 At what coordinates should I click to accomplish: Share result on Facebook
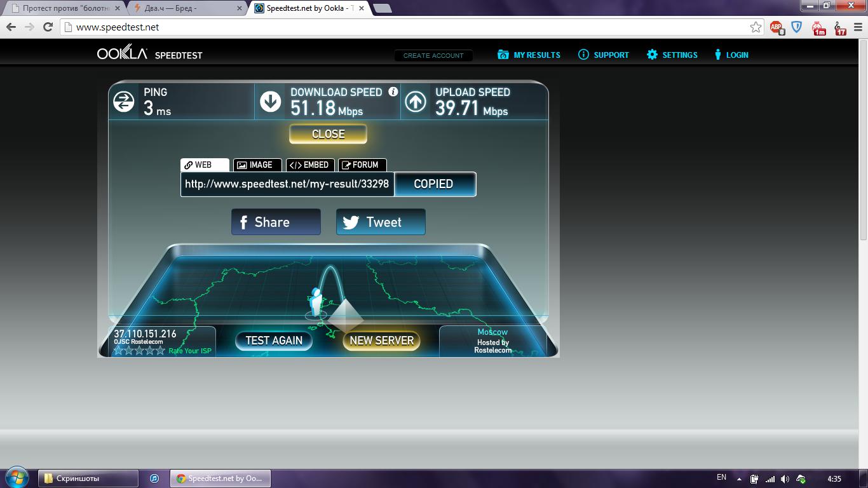tap(276, 222)
